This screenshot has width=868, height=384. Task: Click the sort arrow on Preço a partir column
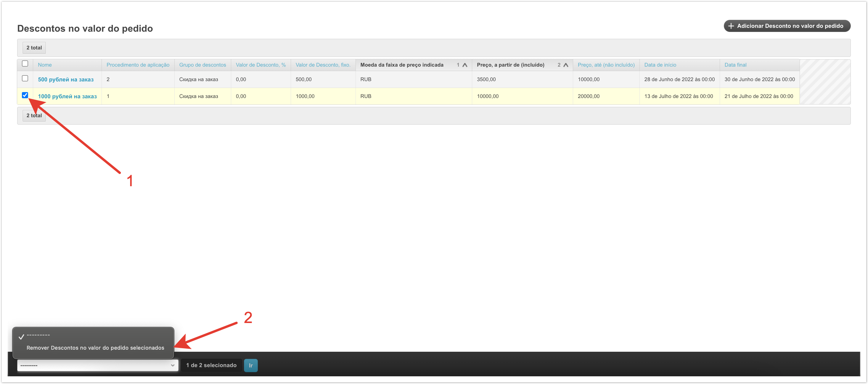[x=566, y=65]
